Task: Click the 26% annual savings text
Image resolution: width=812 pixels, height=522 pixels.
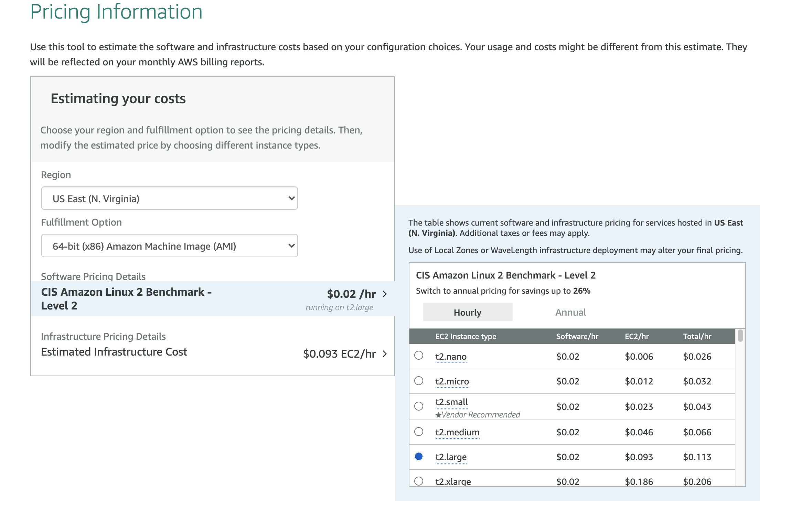Action: pos(581,291)
